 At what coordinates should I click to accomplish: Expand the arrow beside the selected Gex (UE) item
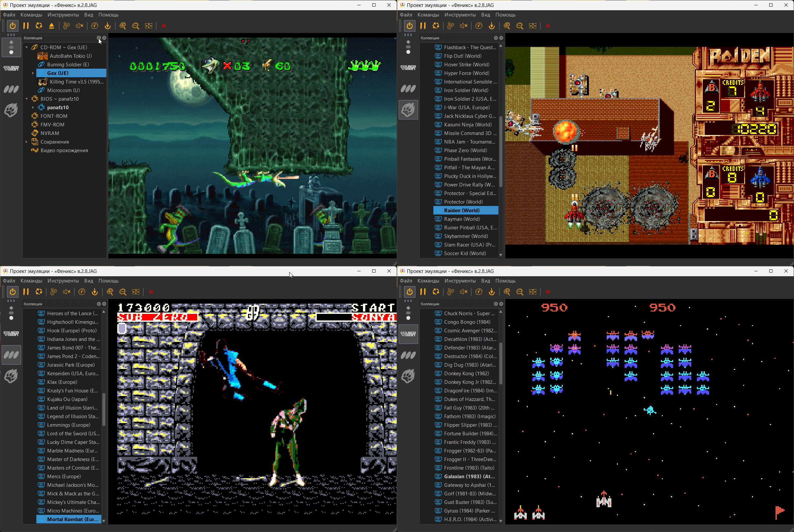tap(33, 73)
